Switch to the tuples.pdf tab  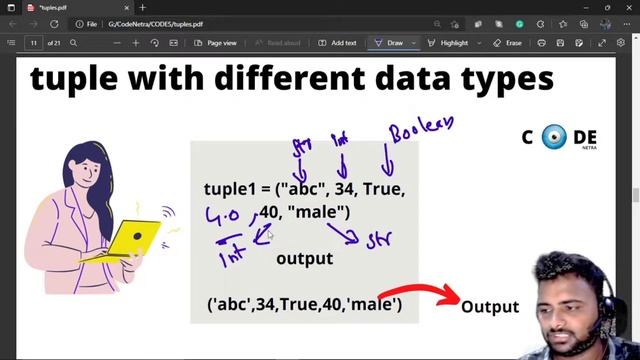tap(78, 8)
